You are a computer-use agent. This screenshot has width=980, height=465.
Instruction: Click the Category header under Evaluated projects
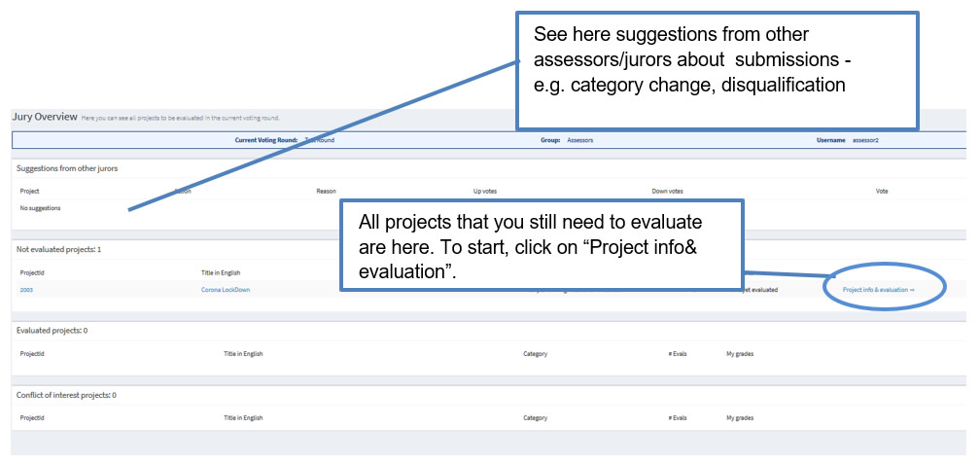pos(535,354)
